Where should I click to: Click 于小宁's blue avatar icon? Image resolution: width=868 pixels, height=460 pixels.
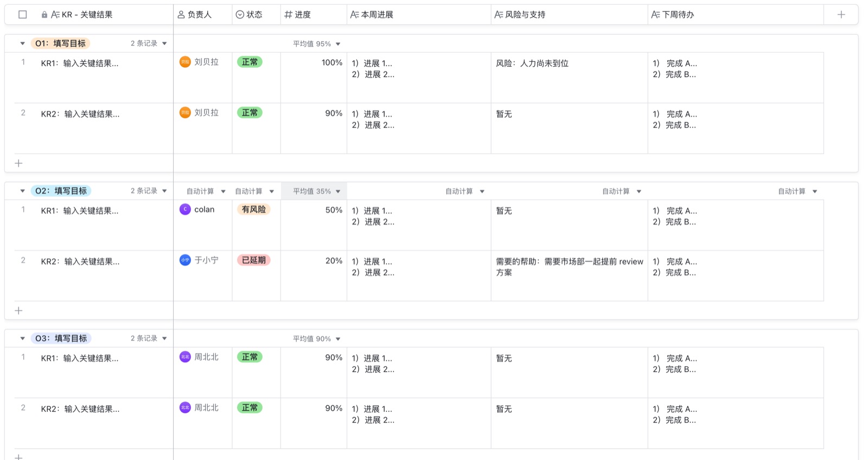pos(185,260)
